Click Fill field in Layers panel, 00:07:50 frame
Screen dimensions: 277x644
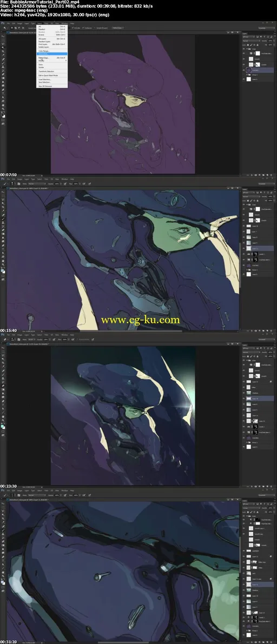(x=270, y=45)
